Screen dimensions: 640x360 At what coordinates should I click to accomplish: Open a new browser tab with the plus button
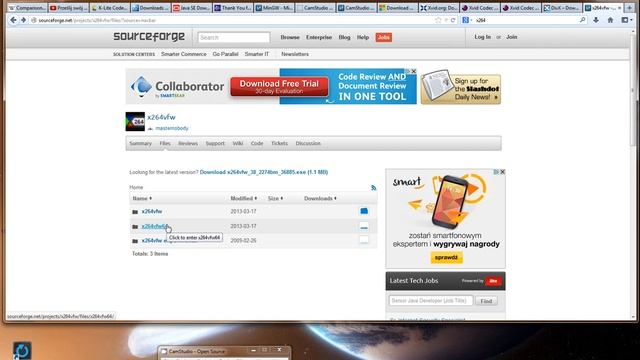[x=630, y=8]
